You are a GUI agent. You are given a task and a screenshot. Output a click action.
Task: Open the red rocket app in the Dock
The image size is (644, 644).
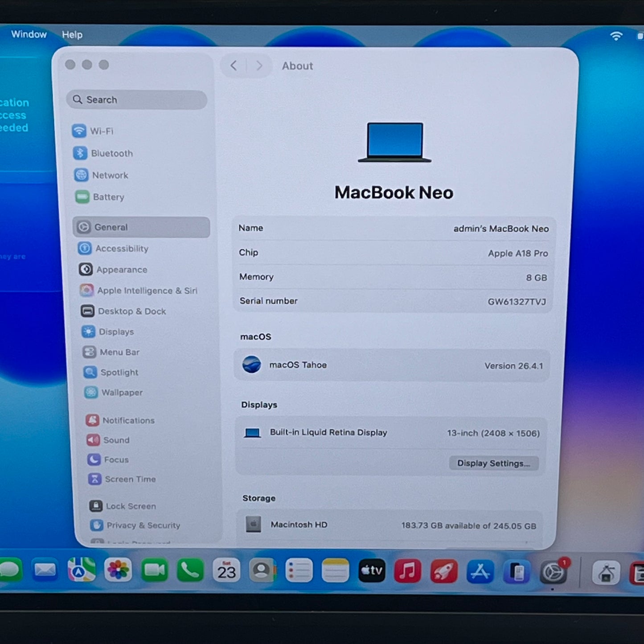click(x=444, y=571)
